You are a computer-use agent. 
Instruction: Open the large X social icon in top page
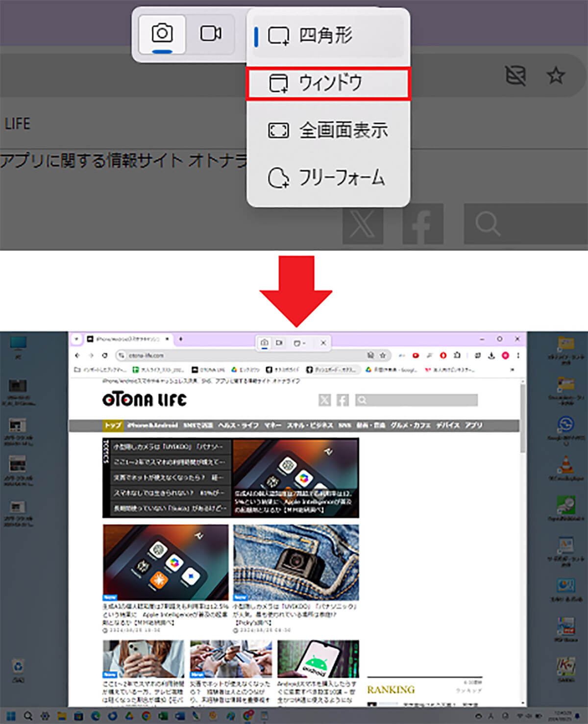(x=363, y=224)
